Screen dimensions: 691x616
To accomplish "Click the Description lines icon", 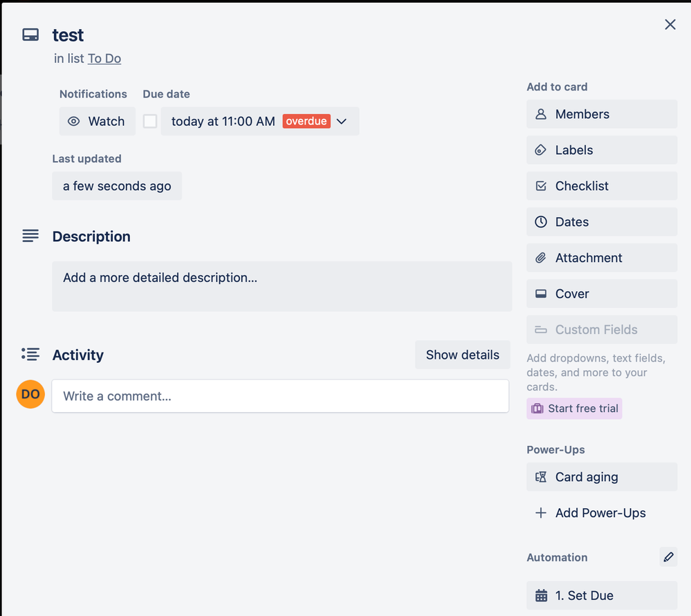I will pyautogui.click(x=30, y=236).
